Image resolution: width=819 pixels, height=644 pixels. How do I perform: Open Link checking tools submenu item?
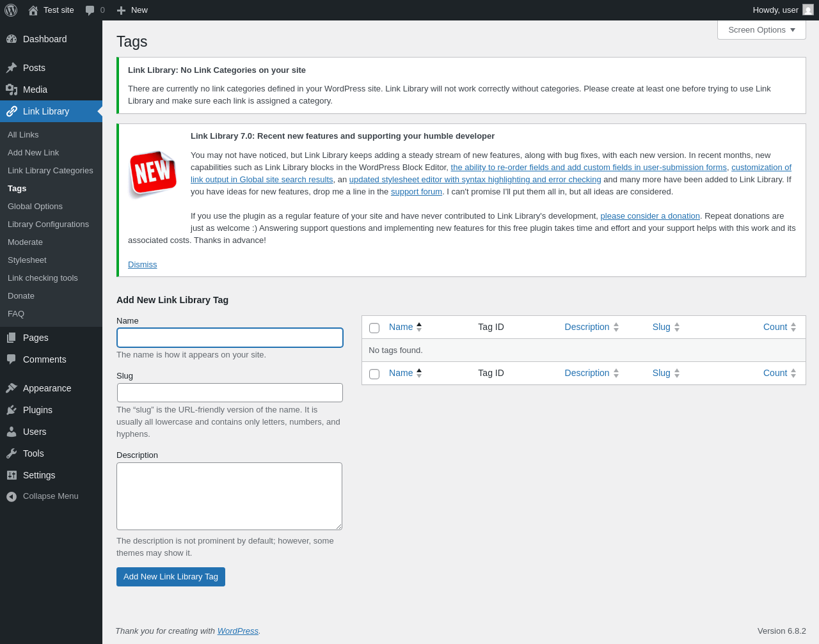pos(43,278)
